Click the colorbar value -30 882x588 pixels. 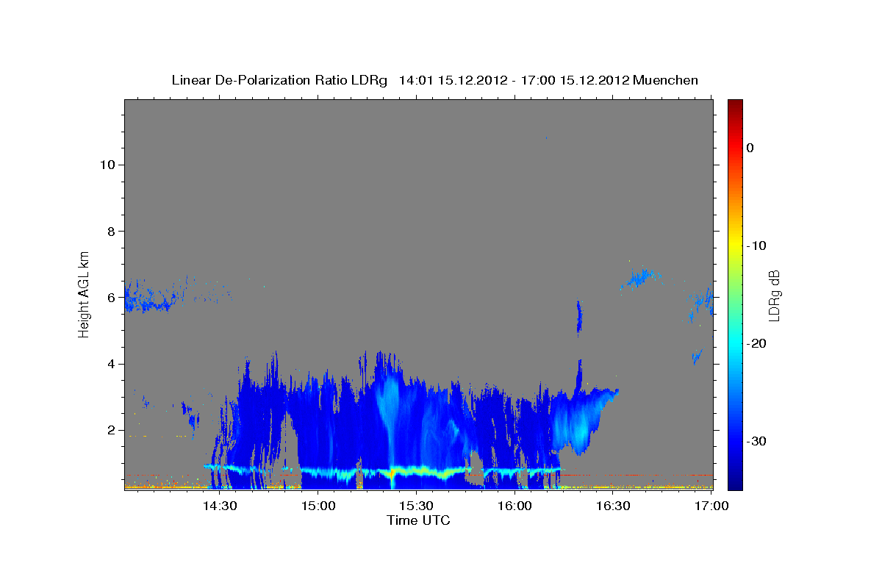coord(757,441)
